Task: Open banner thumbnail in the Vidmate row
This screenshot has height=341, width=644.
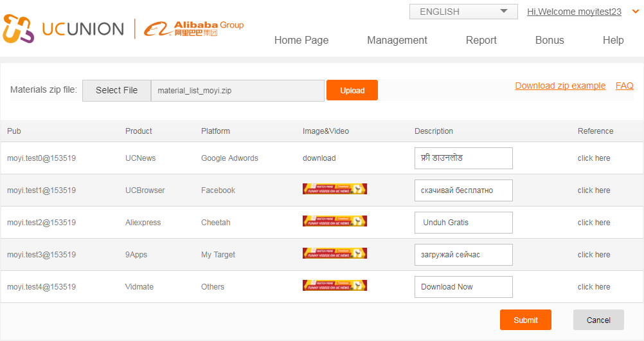Action: click(335, 285)
